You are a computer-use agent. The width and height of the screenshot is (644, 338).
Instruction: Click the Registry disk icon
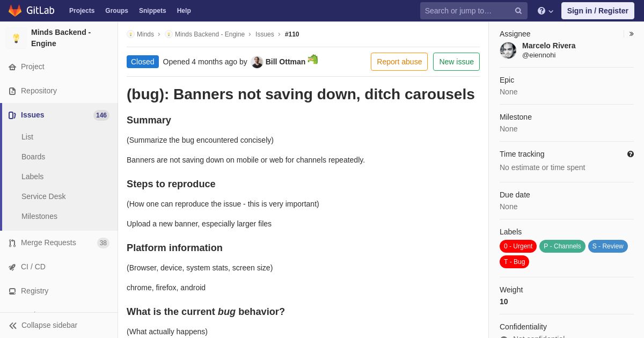(x=12, y=291)
